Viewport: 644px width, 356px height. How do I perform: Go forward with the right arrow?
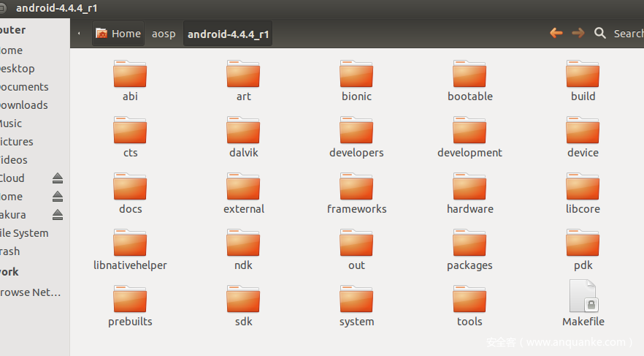578,33
